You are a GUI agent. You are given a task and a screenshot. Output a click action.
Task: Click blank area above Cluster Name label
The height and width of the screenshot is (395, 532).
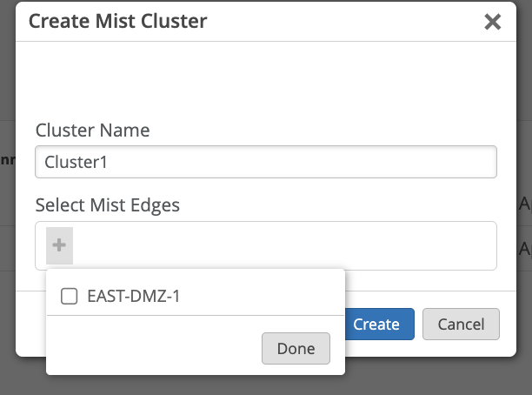pos(261,83)
